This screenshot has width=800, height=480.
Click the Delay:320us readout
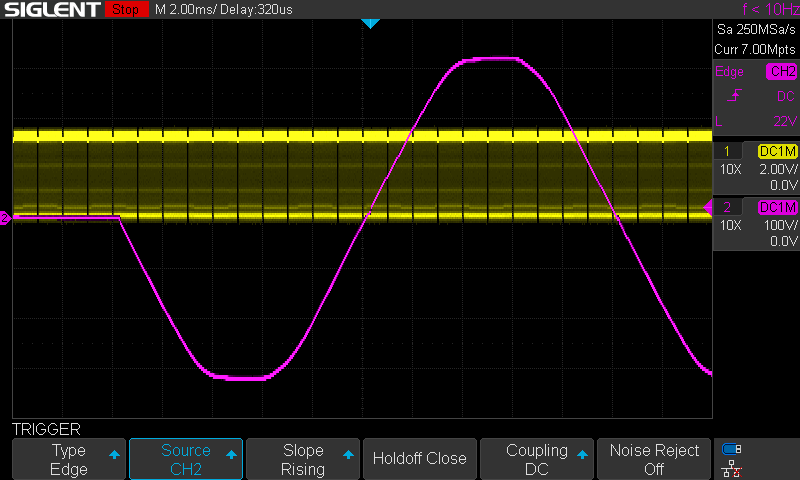tap(257, 10)
